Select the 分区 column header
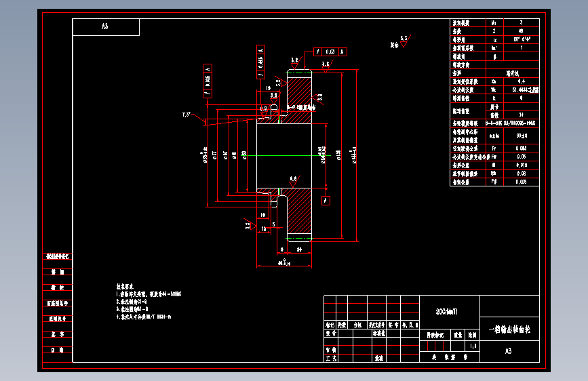The height and width of the screenshot is (381, 588). coord(357,325)
